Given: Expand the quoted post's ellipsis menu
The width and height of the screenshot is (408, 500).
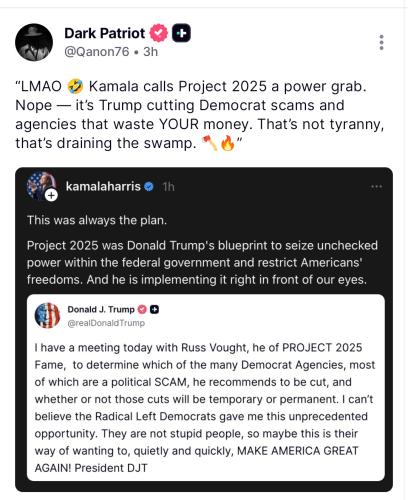Looking at the screenshot, I should 376,186.
